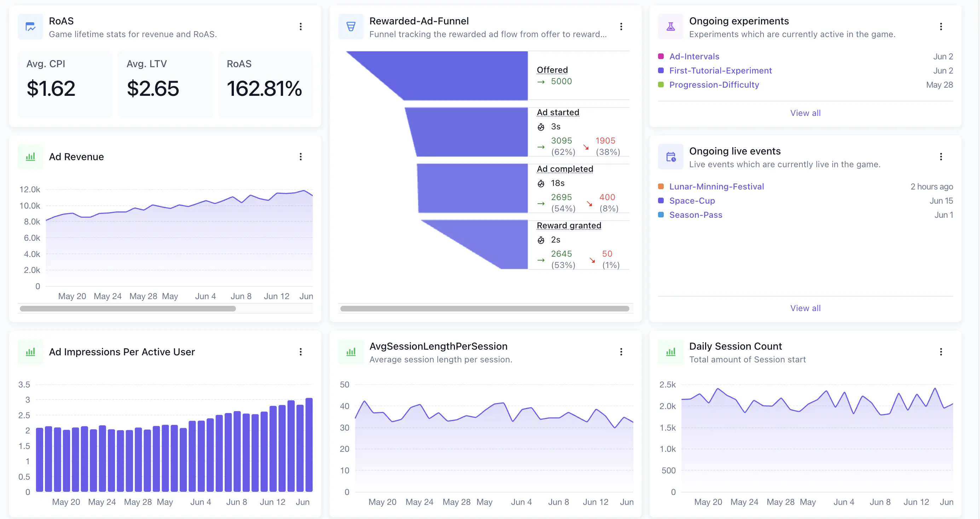Open the RoAS card options menu

300,27
